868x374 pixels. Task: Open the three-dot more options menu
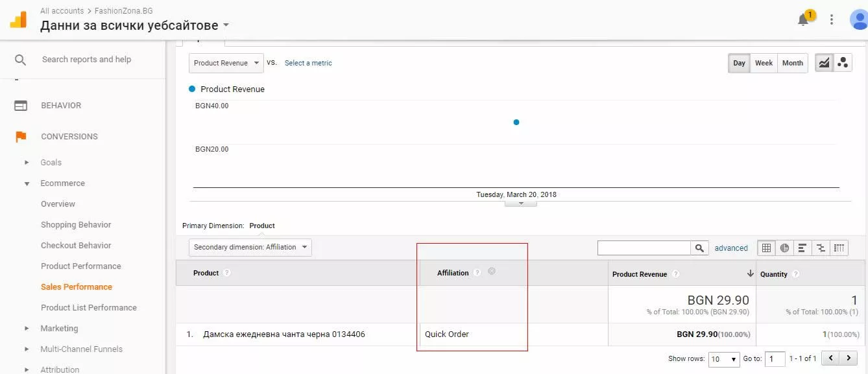832,19
